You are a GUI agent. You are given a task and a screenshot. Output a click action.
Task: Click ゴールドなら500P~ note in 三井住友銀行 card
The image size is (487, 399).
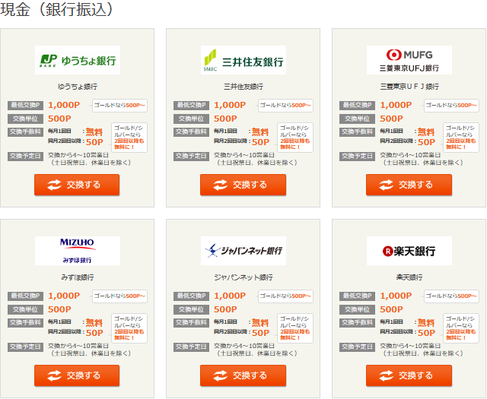coord(286,105)
